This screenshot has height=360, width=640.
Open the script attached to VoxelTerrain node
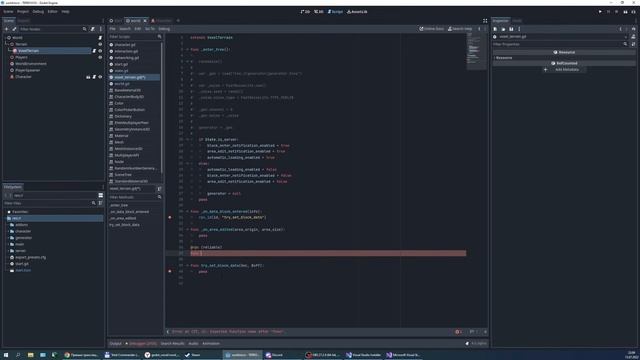point(94,51)
